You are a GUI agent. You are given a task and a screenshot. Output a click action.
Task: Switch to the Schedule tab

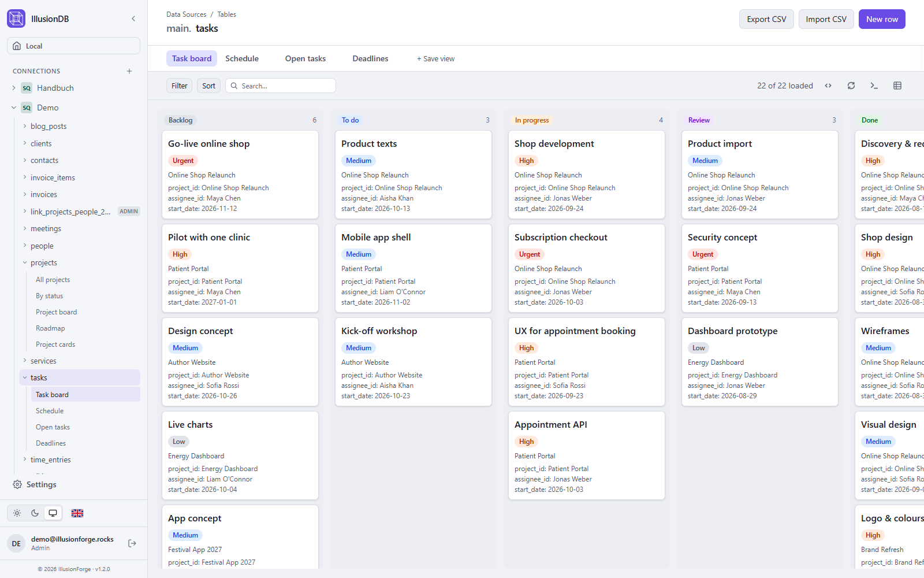(x=242, y=58)
